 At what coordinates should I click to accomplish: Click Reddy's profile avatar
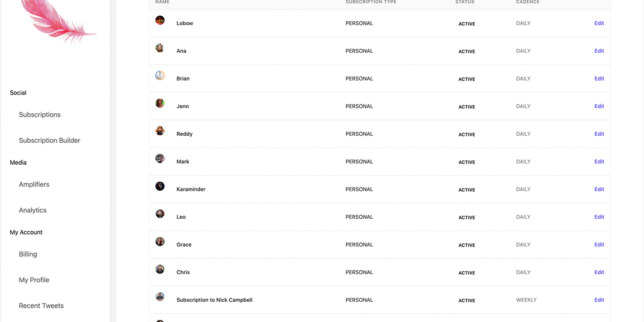click(160, 131)
